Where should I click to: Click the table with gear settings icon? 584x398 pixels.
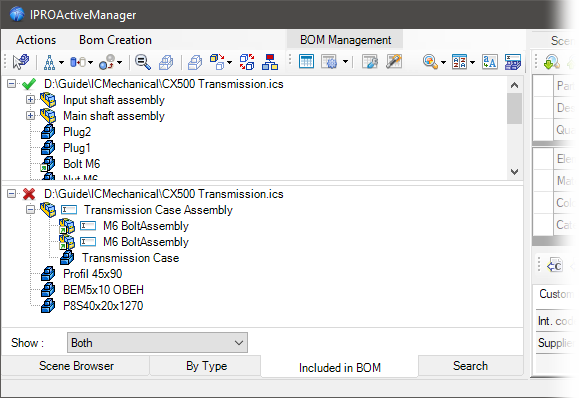[330, 62]
